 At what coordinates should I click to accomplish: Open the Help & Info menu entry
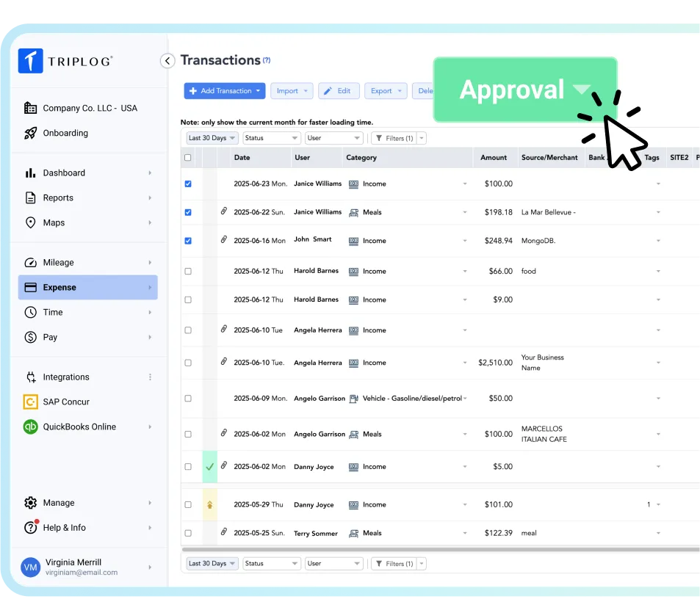62,527
